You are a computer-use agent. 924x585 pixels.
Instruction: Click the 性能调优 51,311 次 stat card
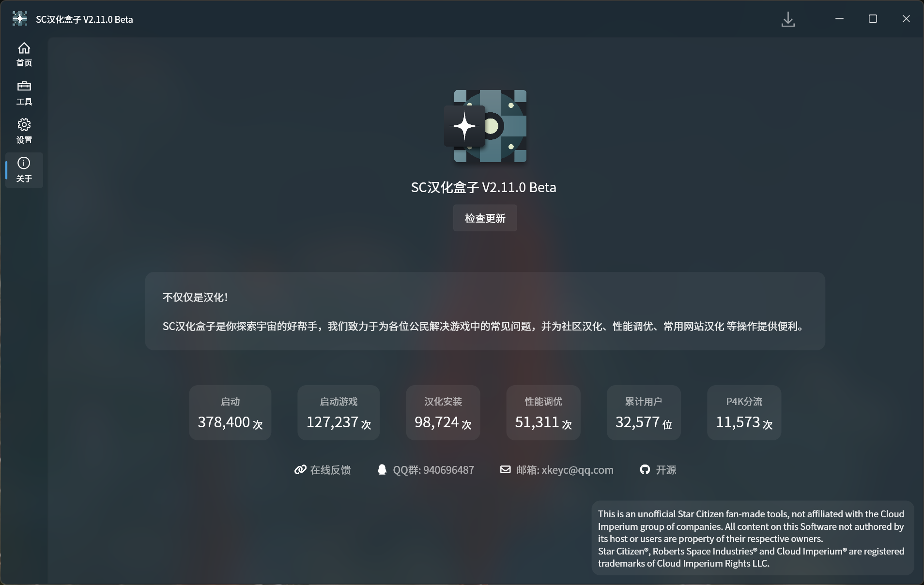[x=543, y=413]
